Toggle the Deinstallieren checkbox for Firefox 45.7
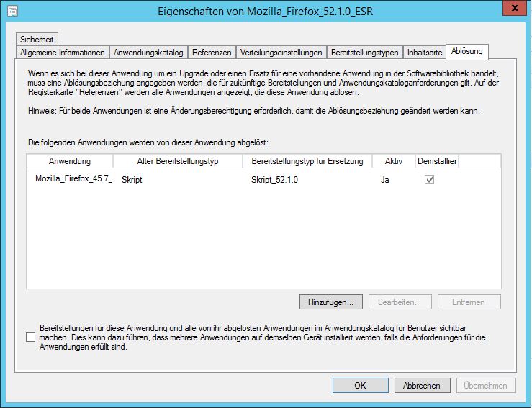 [429, 180]
